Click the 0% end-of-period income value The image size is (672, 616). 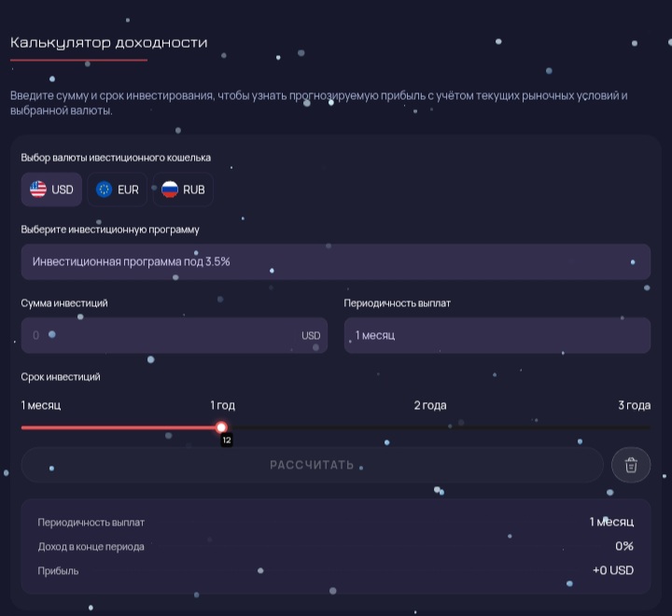point(623,546)
